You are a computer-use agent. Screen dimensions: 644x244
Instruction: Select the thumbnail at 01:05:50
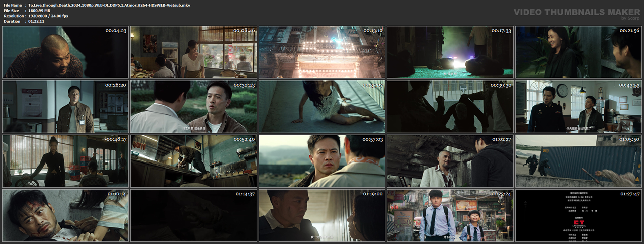point(579,160)
